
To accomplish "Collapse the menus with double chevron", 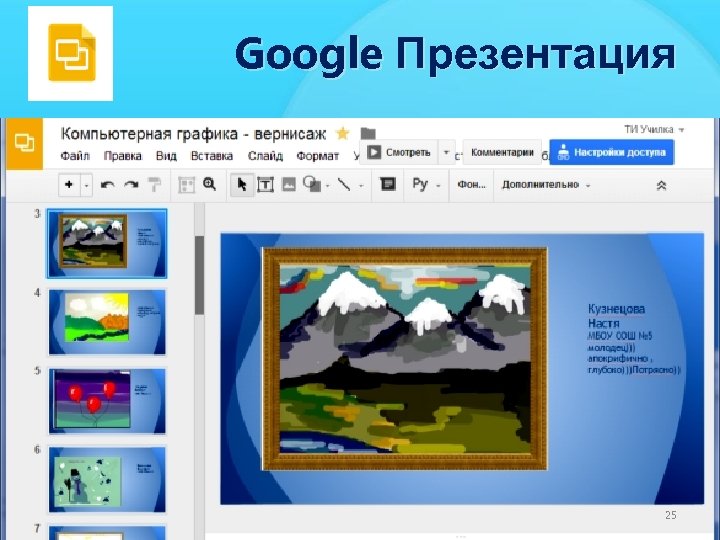I will pyautogui.click(x=662, y=185).
